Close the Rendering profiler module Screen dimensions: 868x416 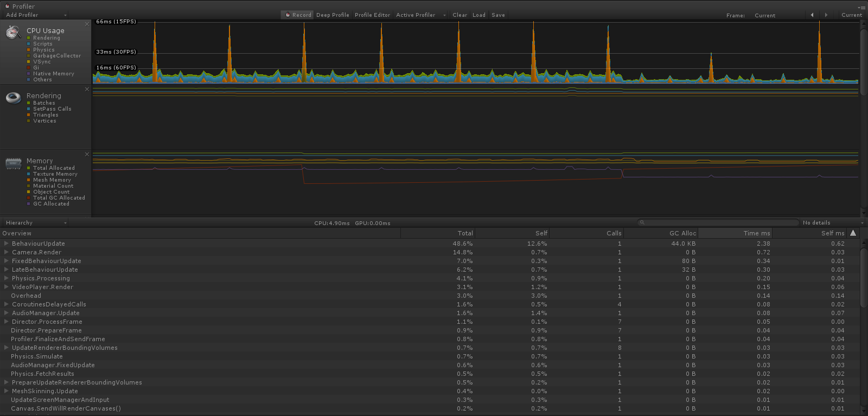(87, 89)
